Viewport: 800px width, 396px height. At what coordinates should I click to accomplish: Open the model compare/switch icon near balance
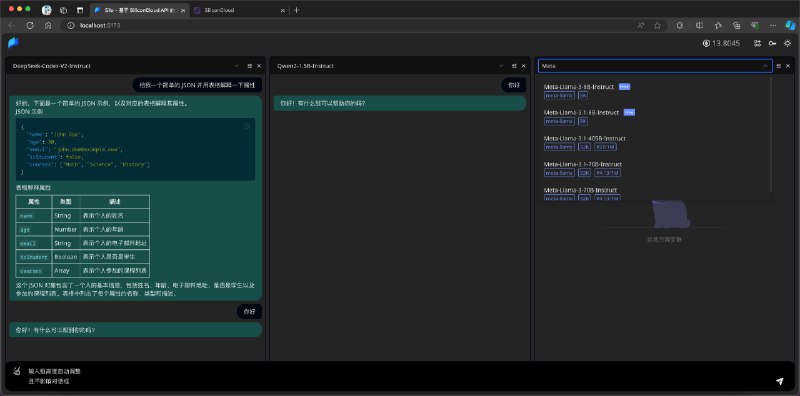(x=758, y=43)
